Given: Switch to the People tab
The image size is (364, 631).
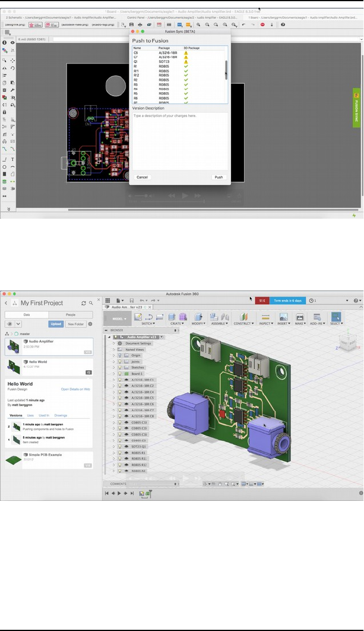Looking at the screenshot, I should pyautogui.click(x=71, y=315).
